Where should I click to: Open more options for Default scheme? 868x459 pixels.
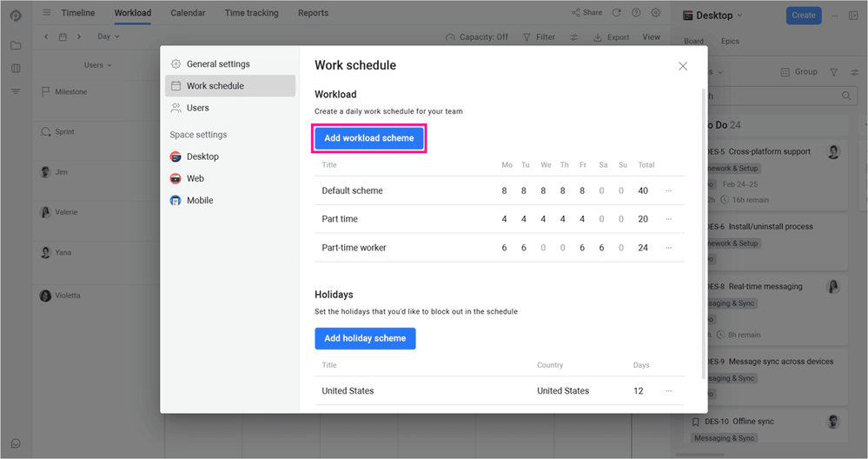(x=668, y=191)
